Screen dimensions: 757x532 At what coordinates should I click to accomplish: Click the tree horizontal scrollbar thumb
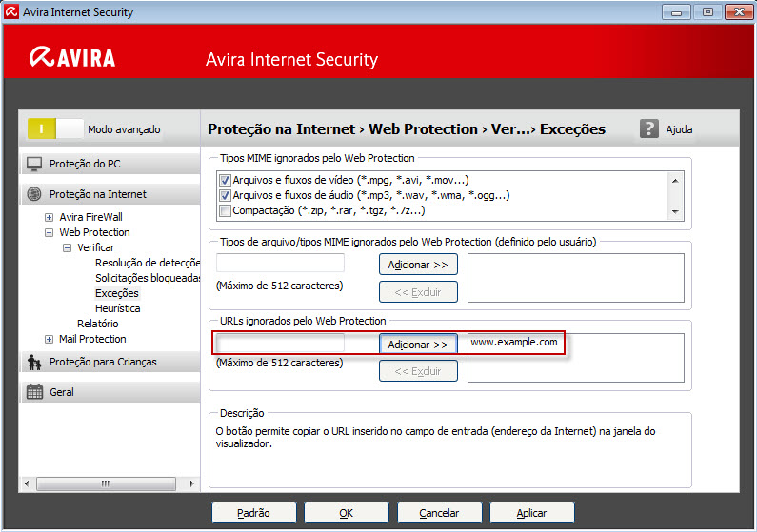[106, 483]
